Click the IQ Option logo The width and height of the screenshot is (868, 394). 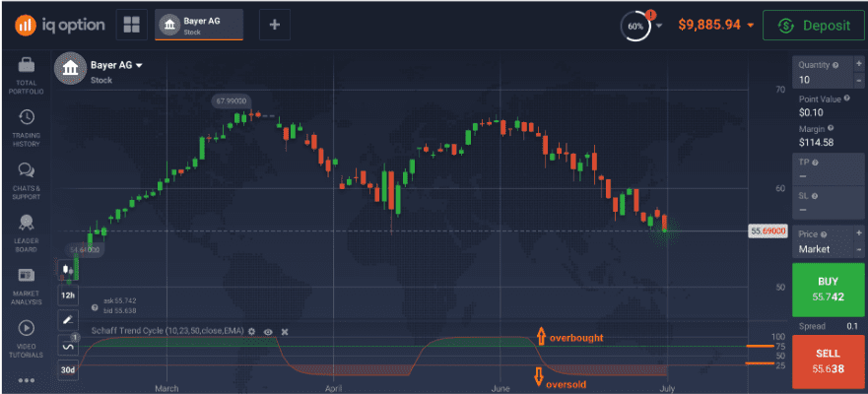point(60,25)
